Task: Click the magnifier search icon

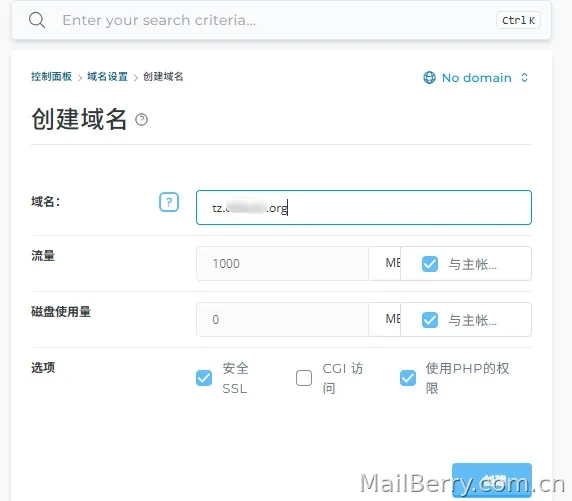Action: click(x=37, y=20)
